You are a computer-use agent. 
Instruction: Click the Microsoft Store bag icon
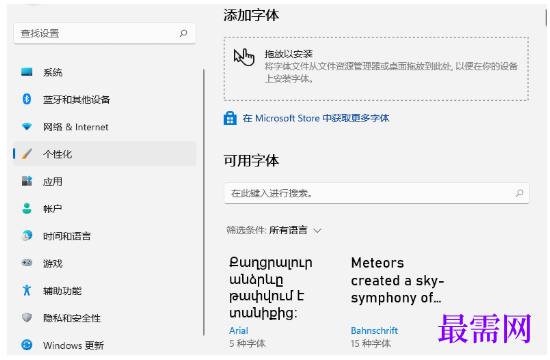(230, 118)
